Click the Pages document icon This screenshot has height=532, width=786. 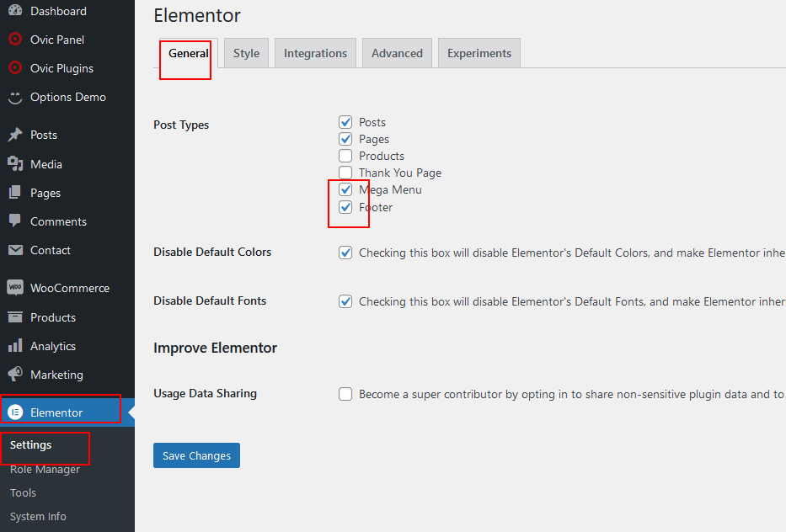pyautogui.click(x=15, y=193)
